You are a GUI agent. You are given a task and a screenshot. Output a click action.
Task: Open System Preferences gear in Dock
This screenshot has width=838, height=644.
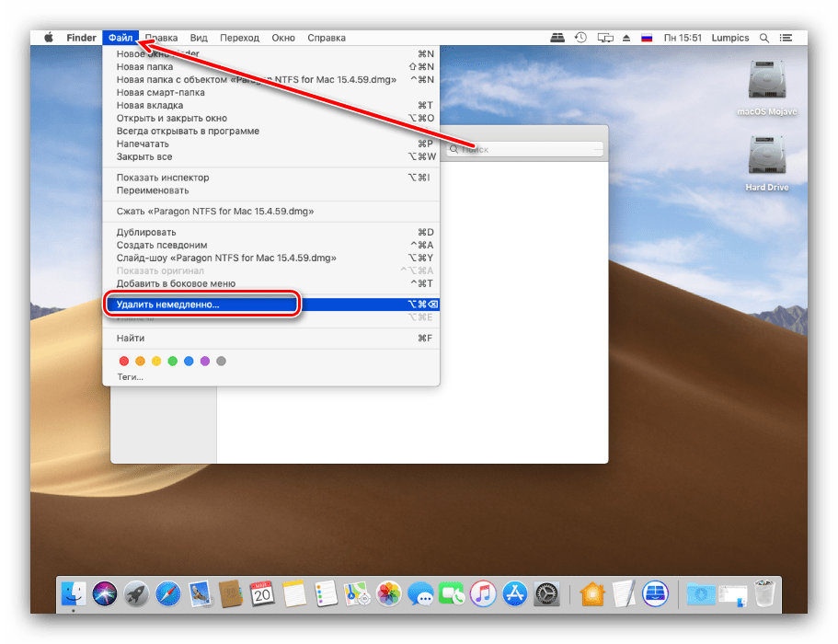point(547,594)
